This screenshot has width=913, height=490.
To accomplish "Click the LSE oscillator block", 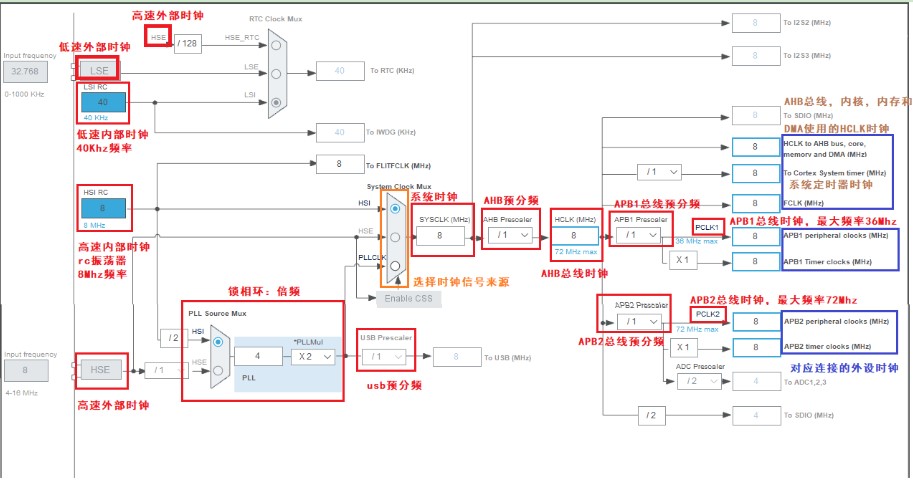I will tap(100, 68).
